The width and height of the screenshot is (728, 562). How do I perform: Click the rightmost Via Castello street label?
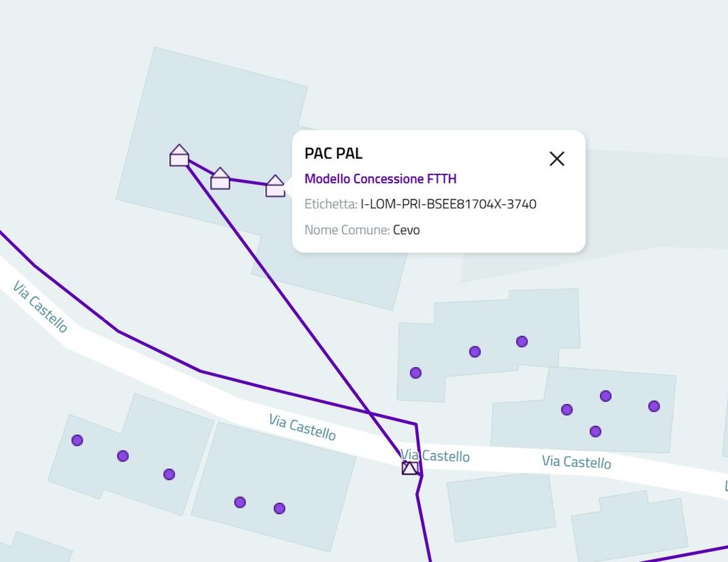point(576,462)
